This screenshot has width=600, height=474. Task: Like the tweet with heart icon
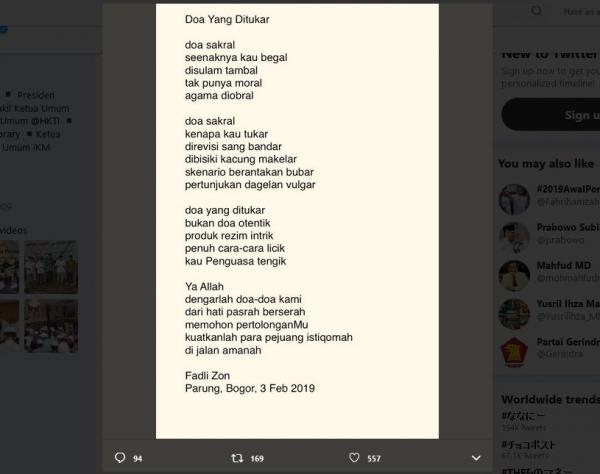point(354,458)
